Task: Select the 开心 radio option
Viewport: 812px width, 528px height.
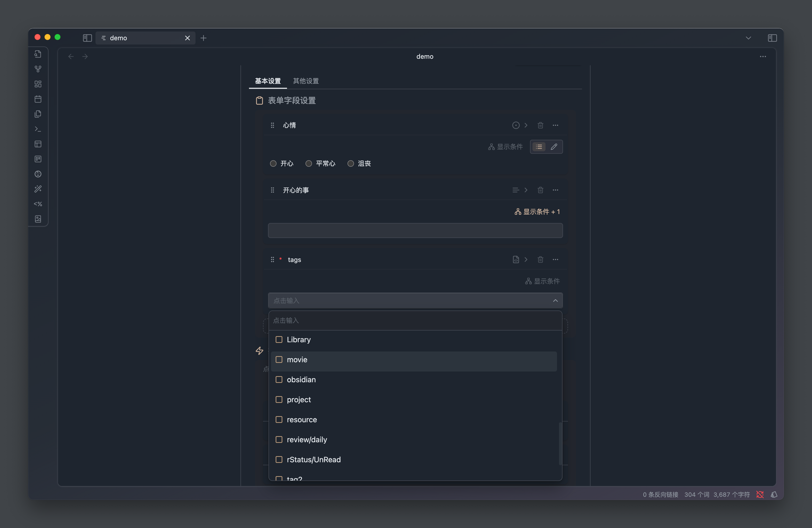Action: [x=273, y=163]
